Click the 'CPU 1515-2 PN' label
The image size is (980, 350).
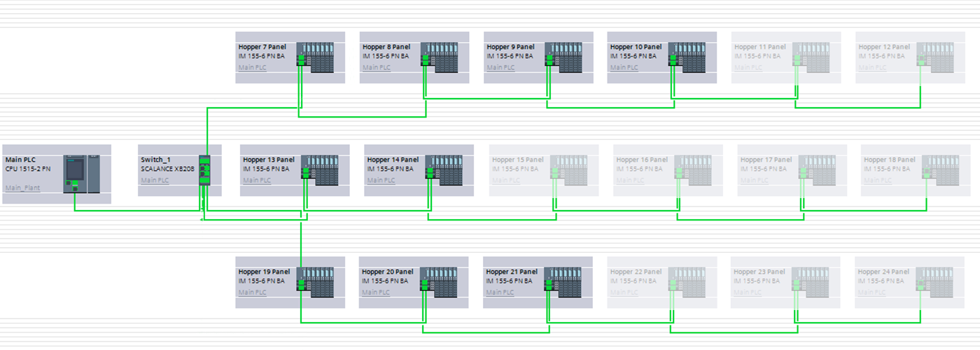tap(28, 169)
